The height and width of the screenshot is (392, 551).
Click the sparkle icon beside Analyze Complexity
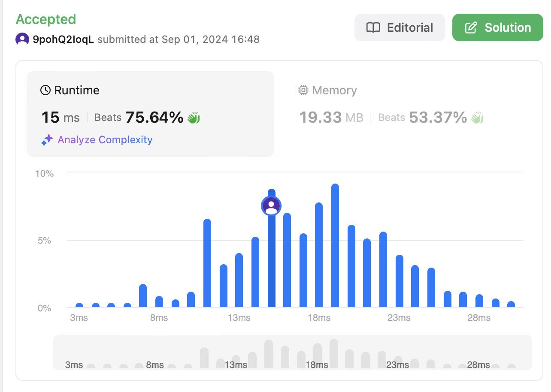[47, 140]
